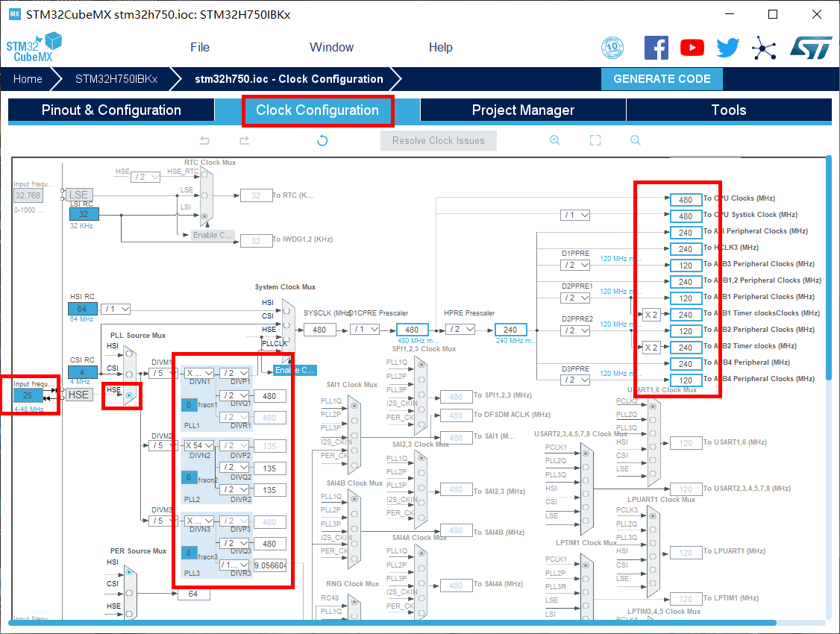Open the Twitter bird icon
Viewport: 840px width, 634px height.
coord(727,48)
